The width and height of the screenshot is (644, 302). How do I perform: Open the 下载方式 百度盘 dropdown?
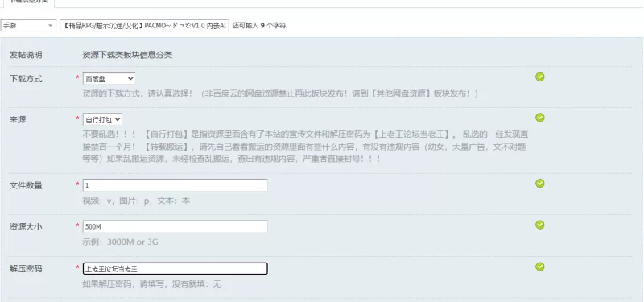(x=109, y=78)
